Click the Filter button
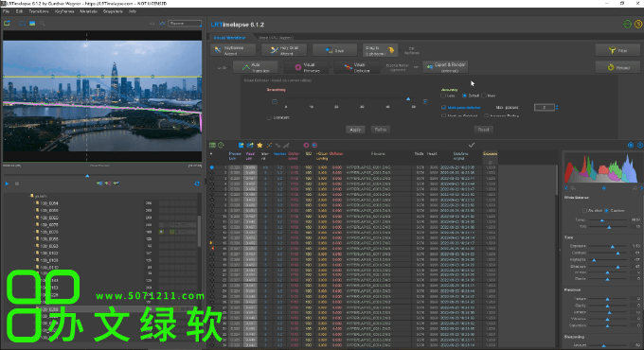The width and height of the screenshot is (644, 350). click(x=618, y=50)
